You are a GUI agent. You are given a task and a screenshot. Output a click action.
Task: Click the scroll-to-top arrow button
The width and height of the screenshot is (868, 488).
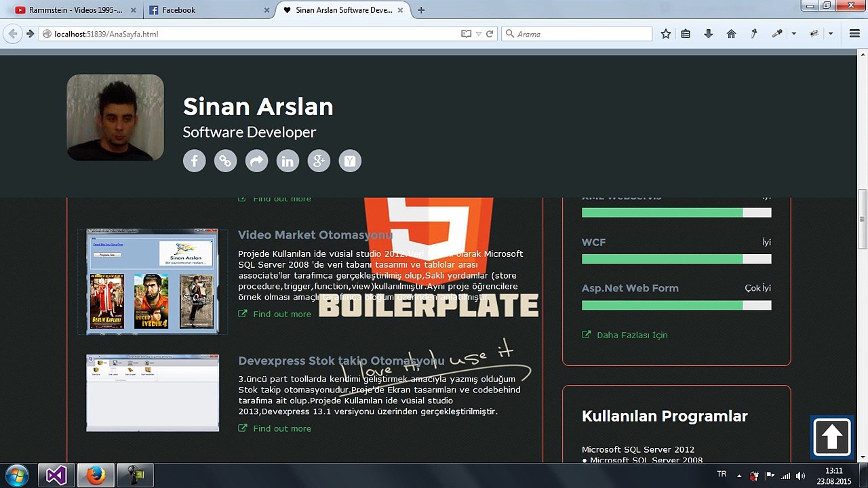832,437
